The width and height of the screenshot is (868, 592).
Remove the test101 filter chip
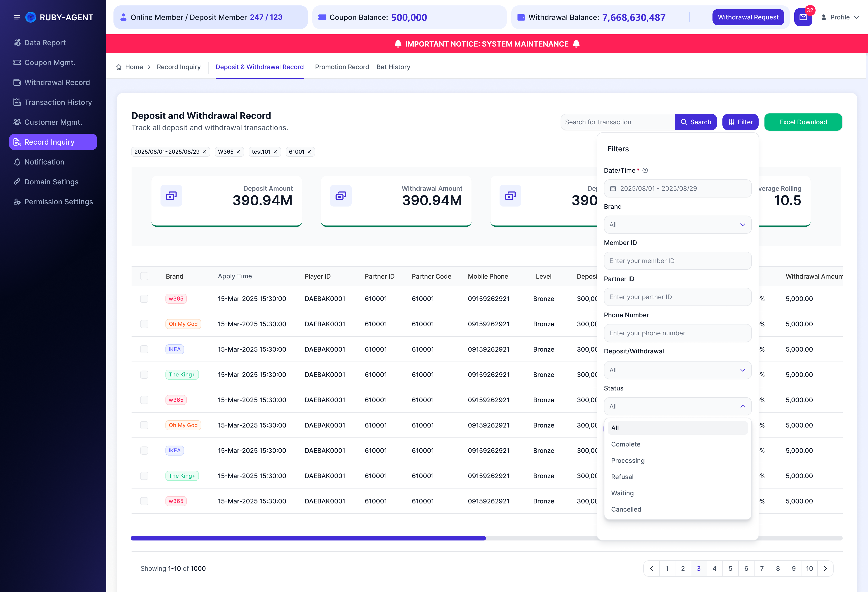(275, 152)
